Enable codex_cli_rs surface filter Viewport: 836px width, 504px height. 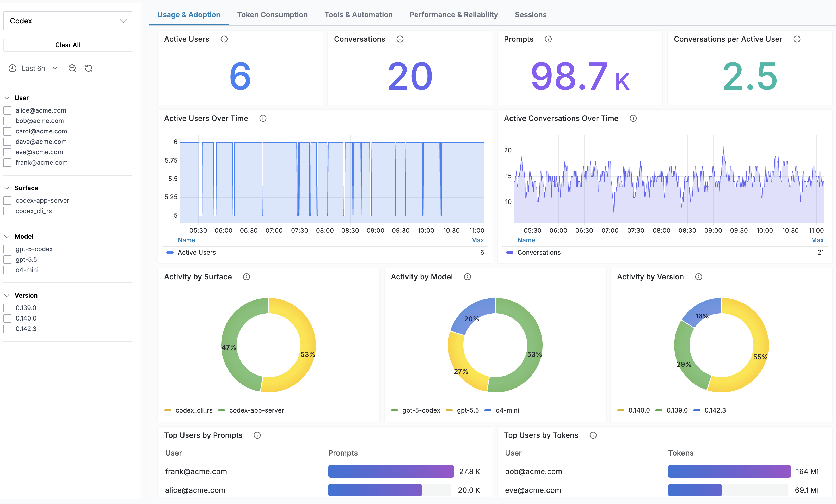(8, 211)
